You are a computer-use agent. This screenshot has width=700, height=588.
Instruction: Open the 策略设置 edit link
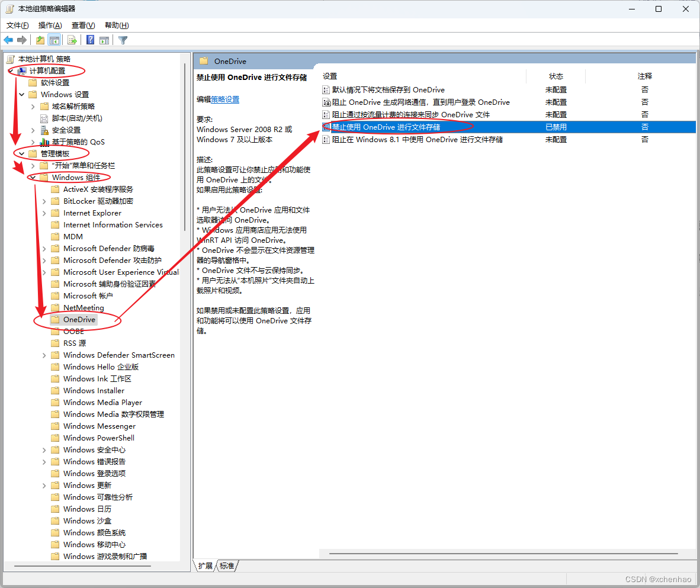point(225,99)
